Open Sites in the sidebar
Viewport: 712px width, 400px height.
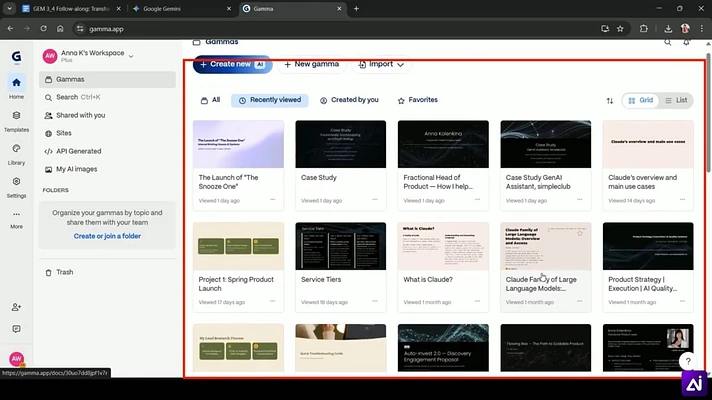(x=108, y=133)
